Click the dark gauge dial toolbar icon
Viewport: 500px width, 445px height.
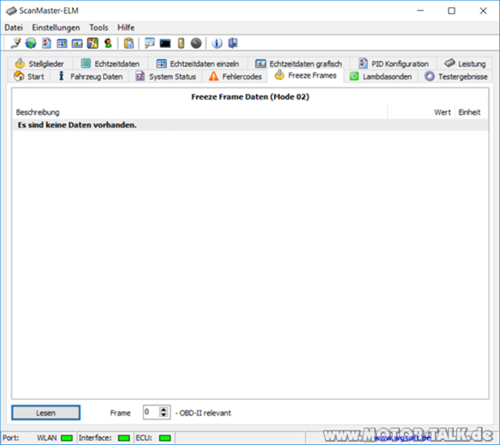(x=196, y=43)
